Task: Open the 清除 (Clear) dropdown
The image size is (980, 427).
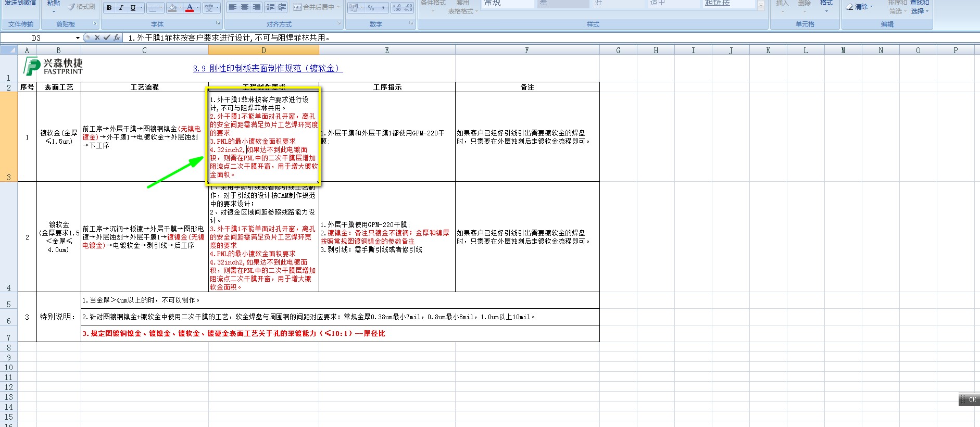Action: point(872,7)
